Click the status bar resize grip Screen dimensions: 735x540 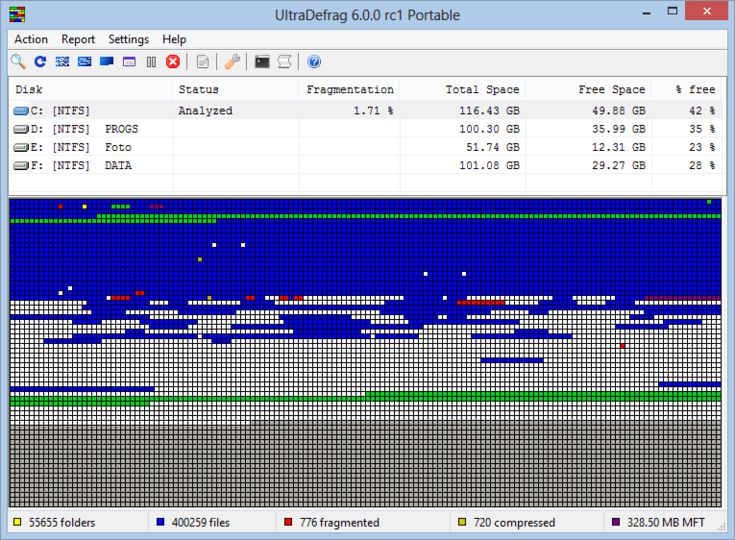[721, 527]
